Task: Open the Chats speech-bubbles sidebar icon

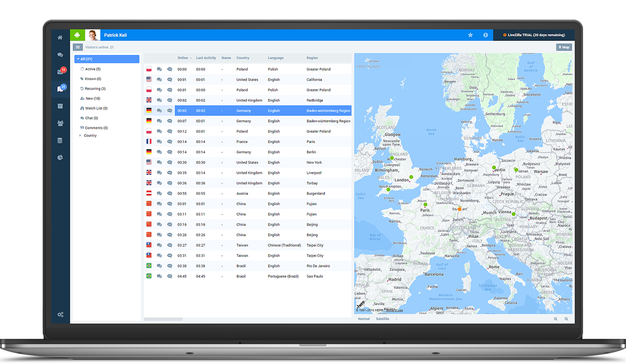Action: click(x=60, y=55)
